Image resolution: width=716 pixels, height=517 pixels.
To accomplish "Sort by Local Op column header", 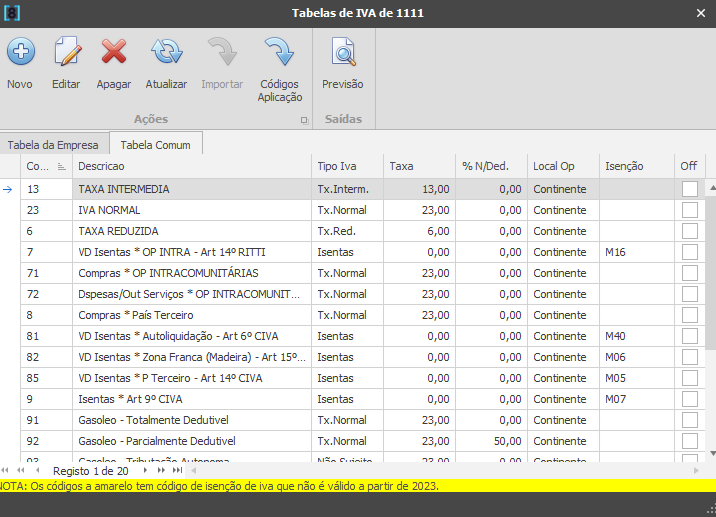I will coord(563,166).
